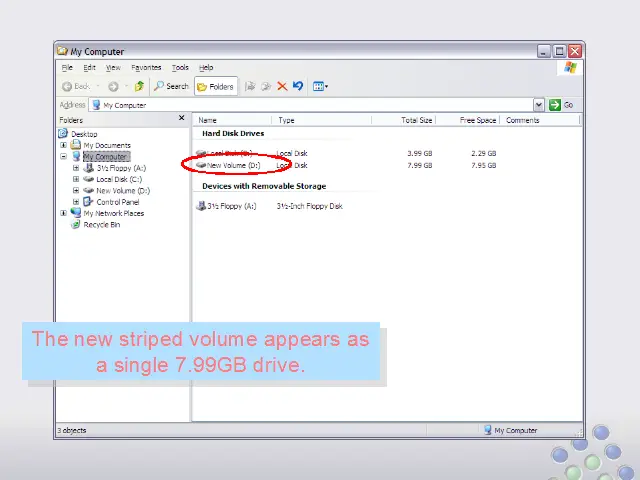This screenshot has width=640, height=480.
Task: Sort by the Free Space column header
Action: coord(467,120)
